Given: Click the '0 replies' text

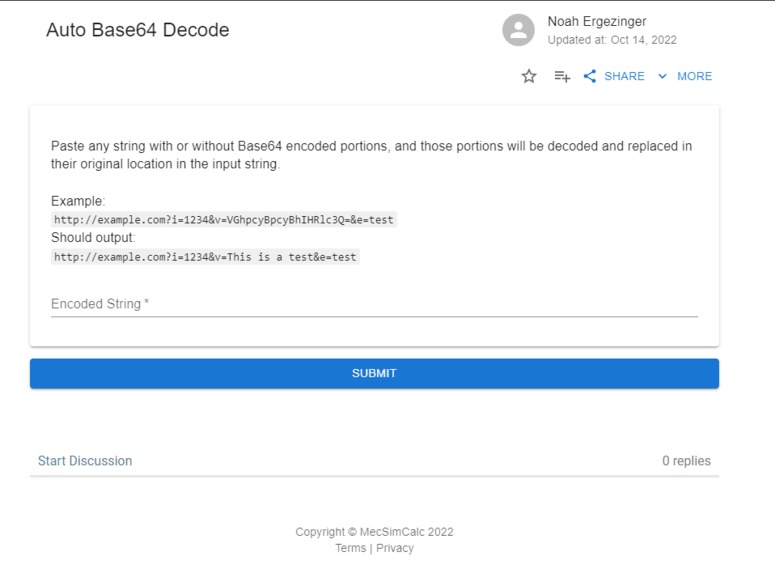Looking at the screenshot, I should point(686,461).
